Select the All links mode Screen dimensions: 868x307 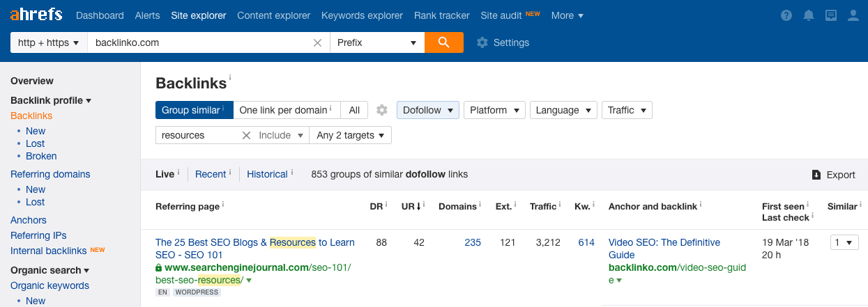pos(354,110)
